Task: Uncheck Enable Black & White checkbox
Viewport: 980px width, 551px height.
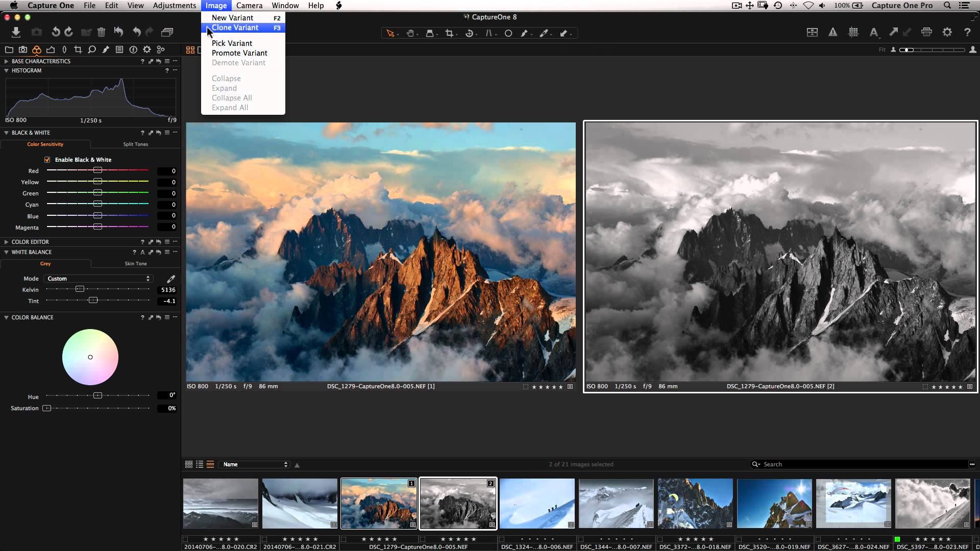Action: pyautogui.click(x=47, y=160)
